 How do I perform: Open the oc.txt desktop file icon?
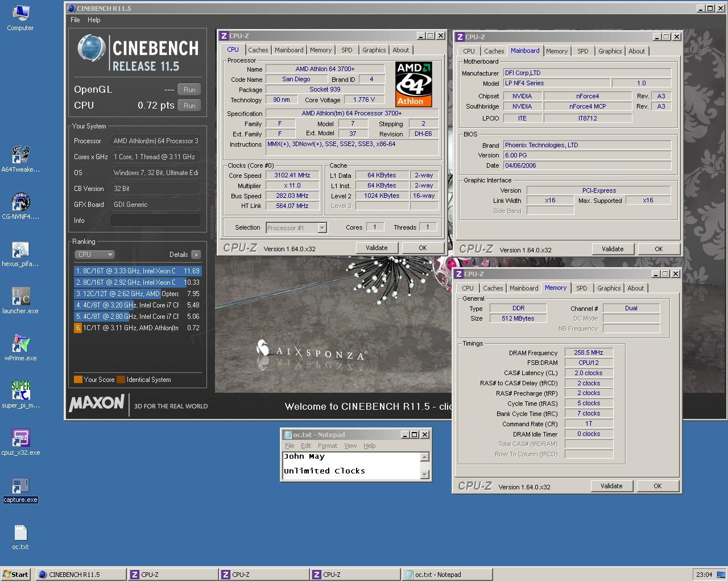(20, 537)
